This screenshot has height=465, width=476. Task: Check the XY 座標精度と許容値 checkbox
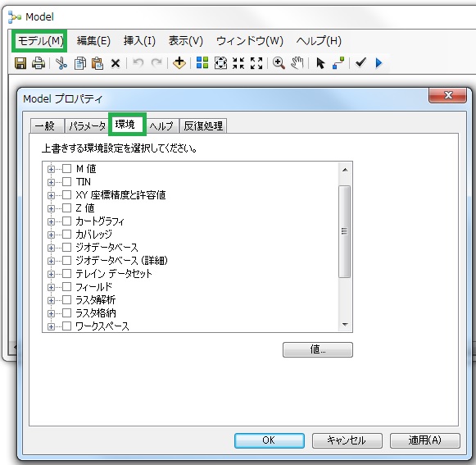(67, 195)
